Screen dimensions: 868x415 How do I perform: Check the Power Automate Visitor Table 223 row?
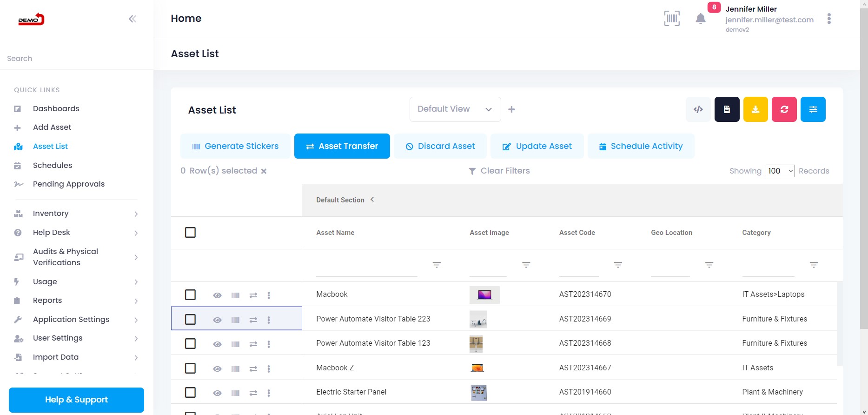tap(190, 319)
